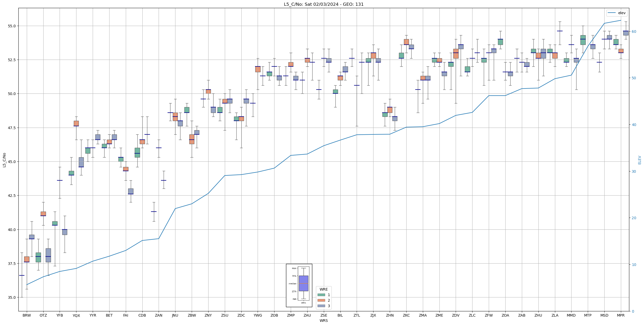Click the BRW station tick label
This screenshot has height=325, width=644.
click(x=27, y=315)
